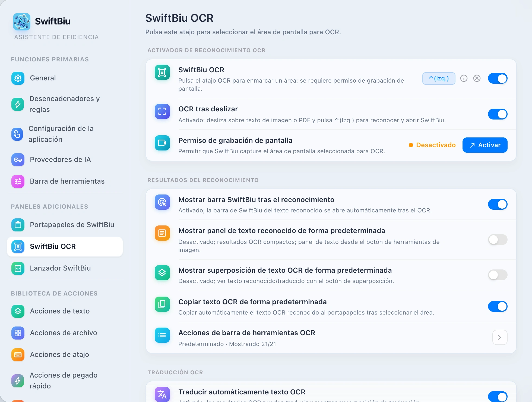Viewport: 532px width, 402px height.
Task: Click the Permiso de grabación de pantalla camera icon
Action: [x=162, y=143]
